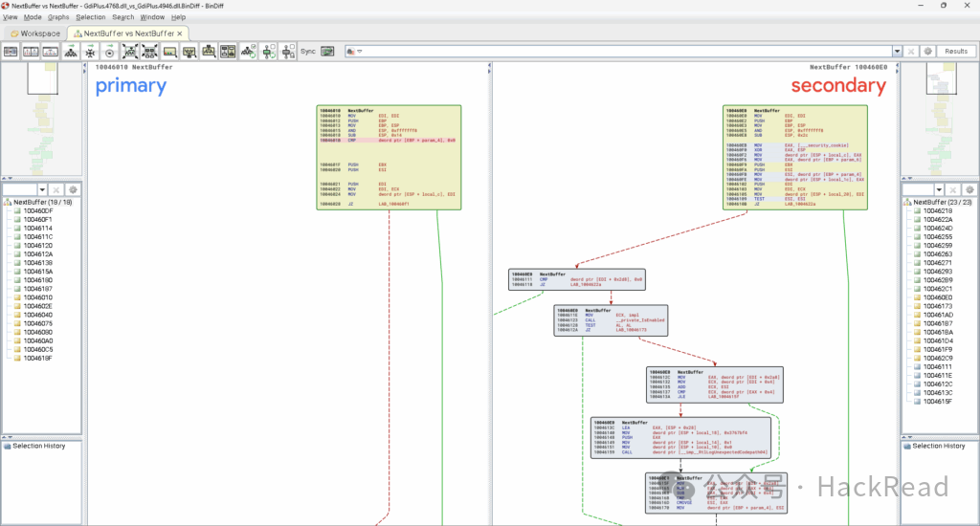The image size is (980, 526).
Task: Select orthogonal graph layout toolbar icon
Action: 90,52
